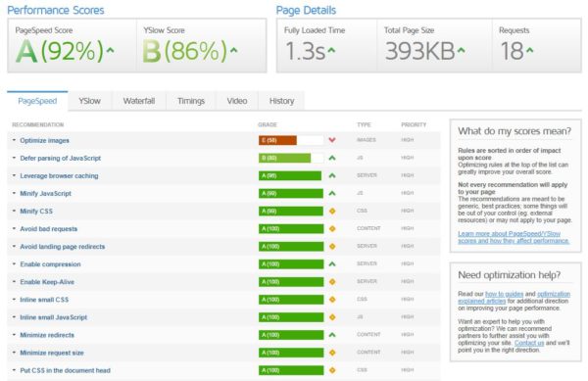Click the orange diamond for Avoid landing page redirects
Image resolution: width=588 pixels, height=381 pixels.
332,246
